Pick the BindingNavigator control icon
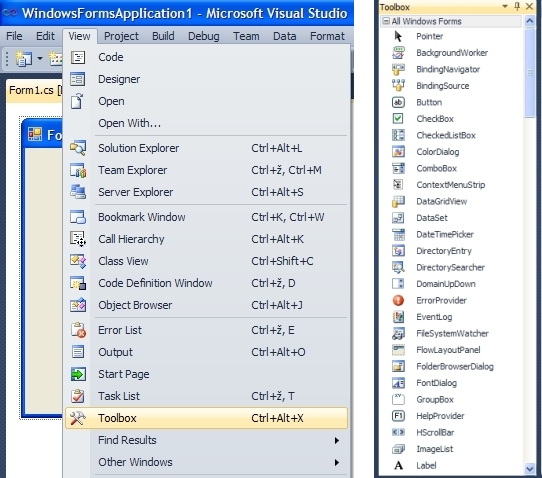The image size is (542, 478). (398, 69)
